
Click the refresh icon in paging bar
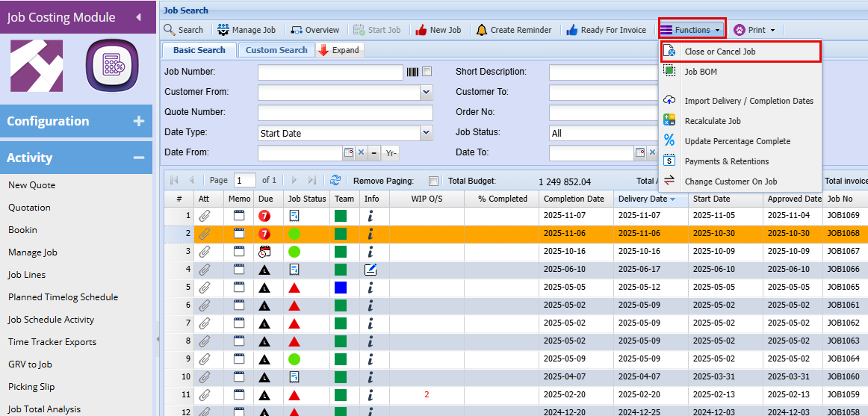335,180
